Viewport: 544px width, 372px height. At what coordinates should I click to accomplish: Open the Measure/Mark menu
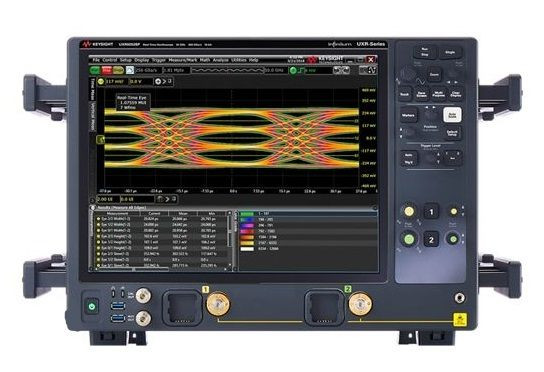[x=183, y=60]
